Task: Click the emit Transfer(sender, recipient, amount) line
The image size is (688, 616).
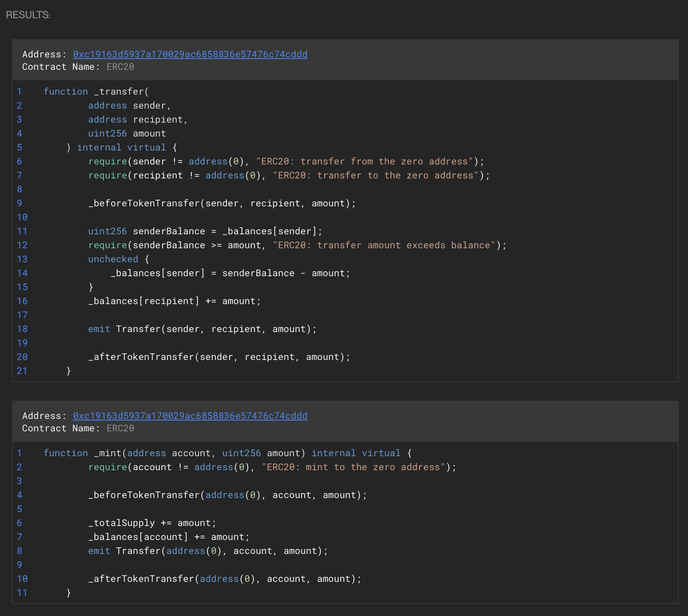Action: click(202, 329)
